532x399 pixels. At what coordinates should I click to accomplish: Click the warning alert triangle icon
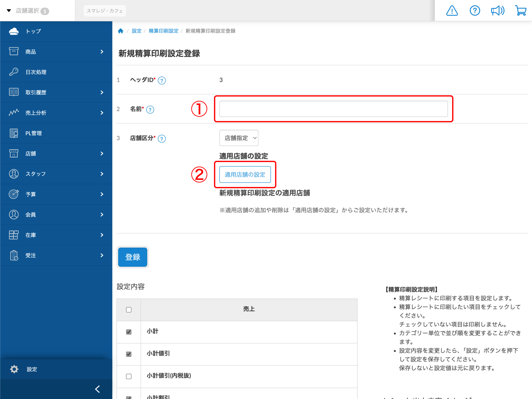pyautogui.click(x=452, y=11)
